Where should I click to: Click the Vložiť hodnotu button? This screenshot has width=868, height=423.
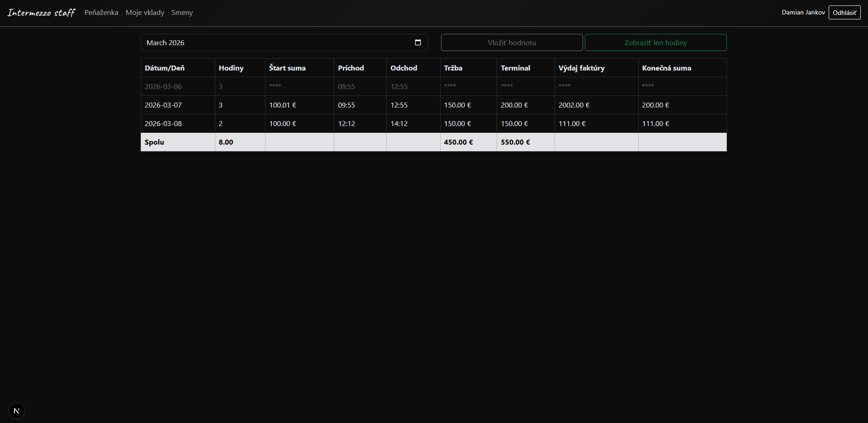click(512, 42)
